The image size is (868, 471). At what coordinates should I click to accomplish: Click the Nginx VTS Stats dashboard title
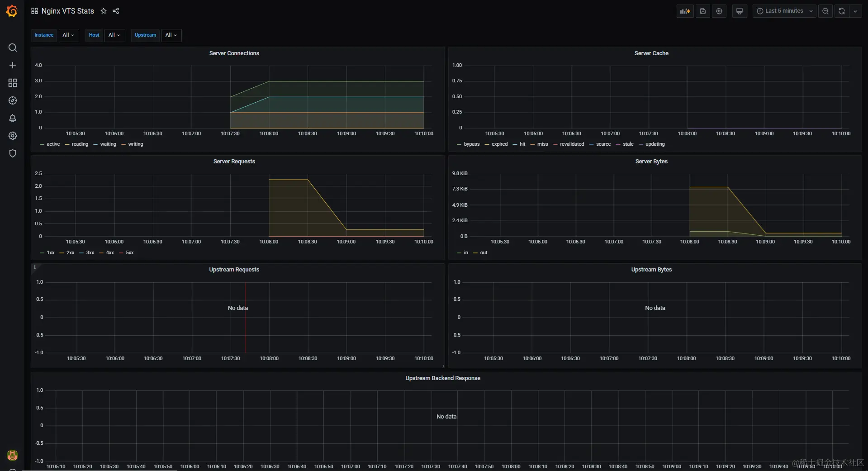[68, 11]
